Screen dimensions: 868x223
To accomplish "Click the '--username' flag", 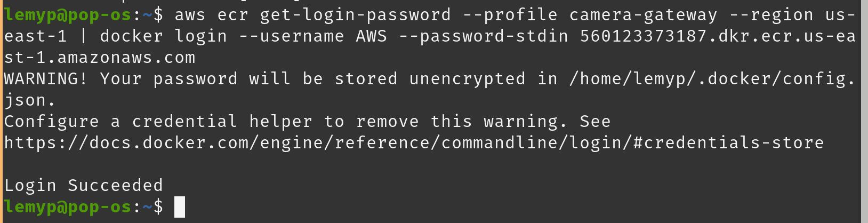I will click(292, 36).
